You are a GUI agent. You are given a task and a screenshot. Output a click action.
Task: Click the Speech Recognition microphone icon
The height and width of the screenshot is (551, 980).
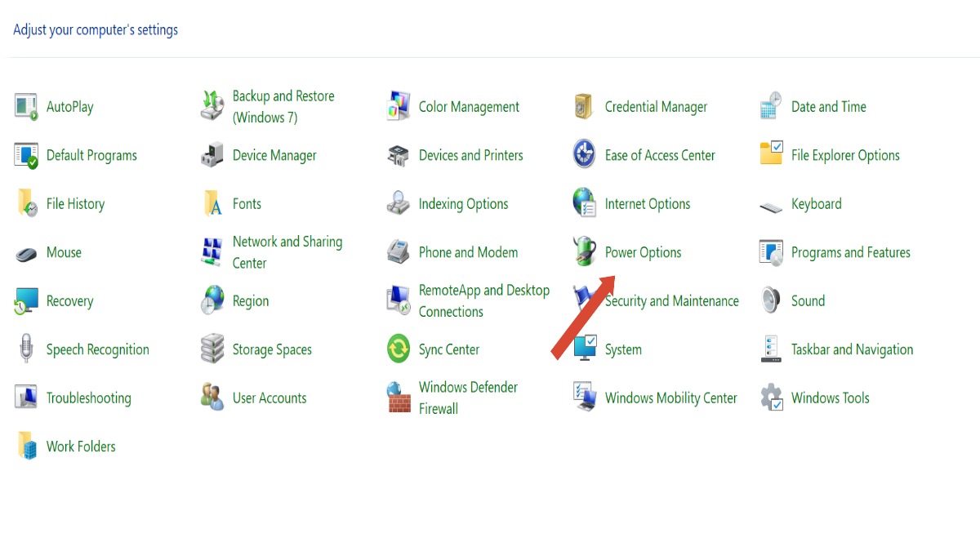point(26,349)
